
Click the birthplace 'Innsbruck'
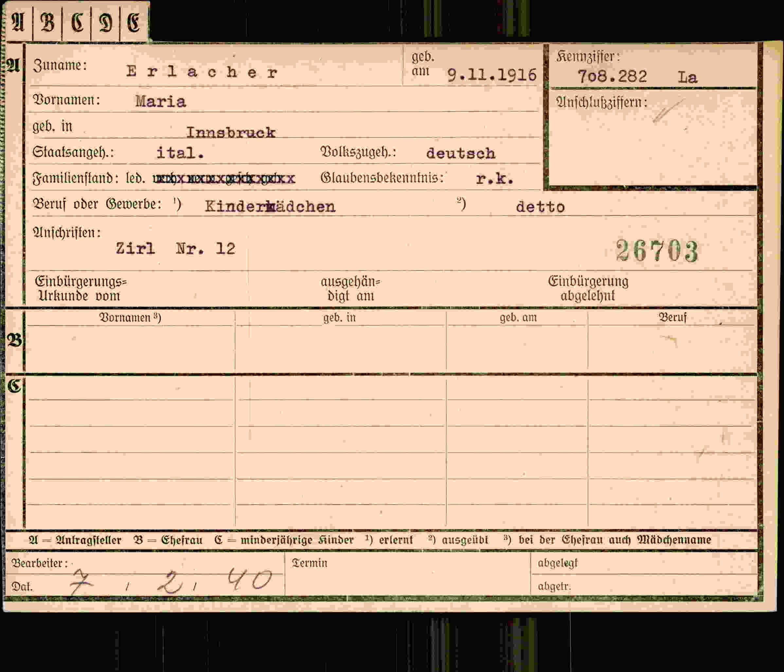pos(231,132)
